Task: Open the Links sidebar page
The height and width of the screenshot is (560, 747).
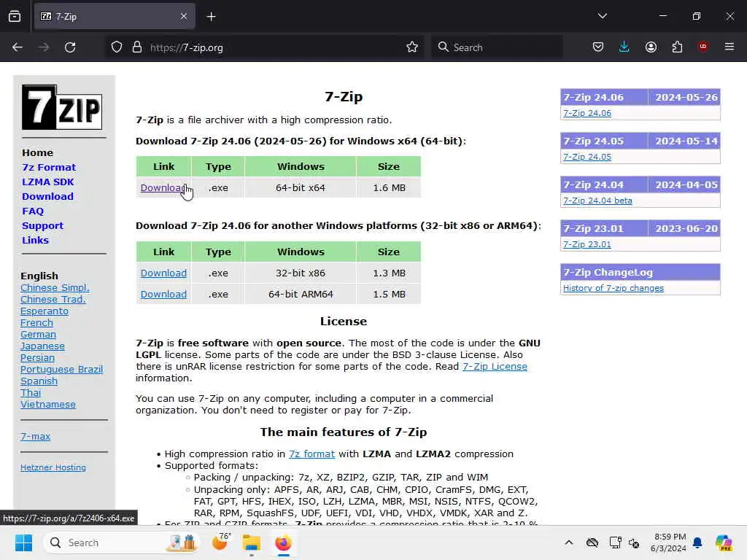Action: (35, 240)
